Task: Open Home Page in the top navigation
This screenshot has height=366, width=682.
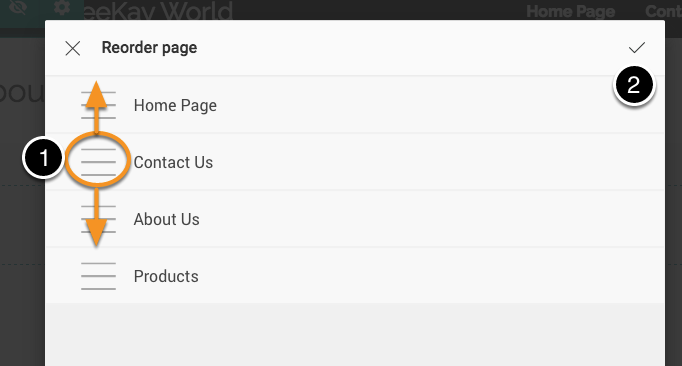Action: (570, 11)
